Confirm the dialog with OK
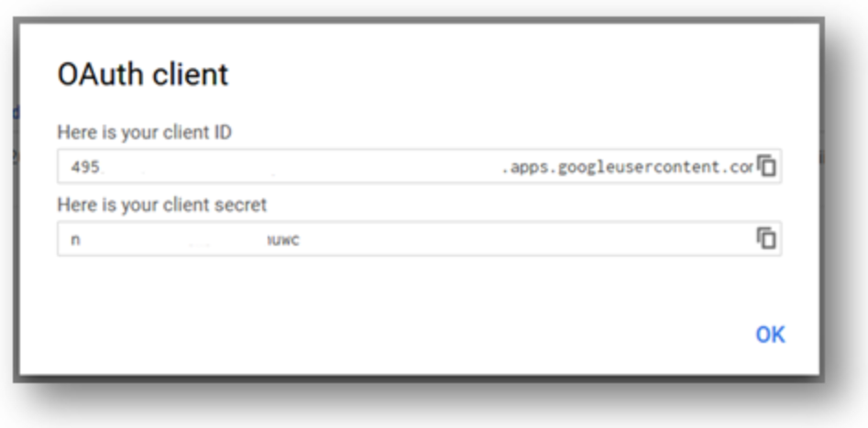This screenshot has height=428, width=868. pos(770,335)
